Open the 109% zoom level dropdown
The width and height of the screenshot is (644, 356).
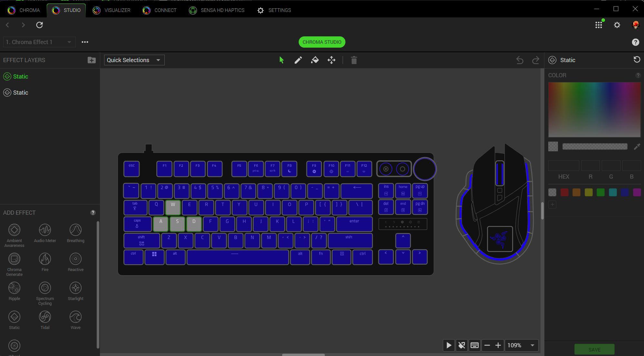click(x=521, y=345)
